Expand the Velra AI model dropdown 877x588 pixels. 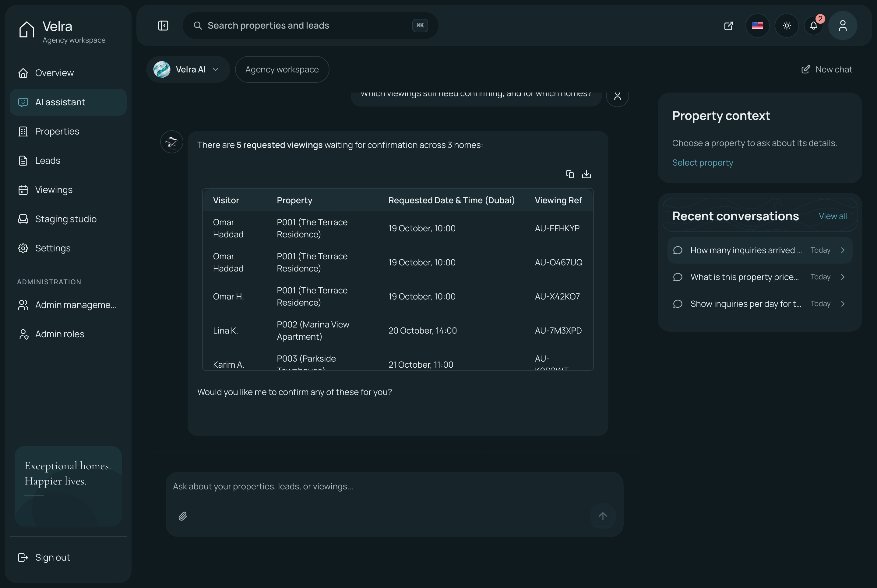188,69
